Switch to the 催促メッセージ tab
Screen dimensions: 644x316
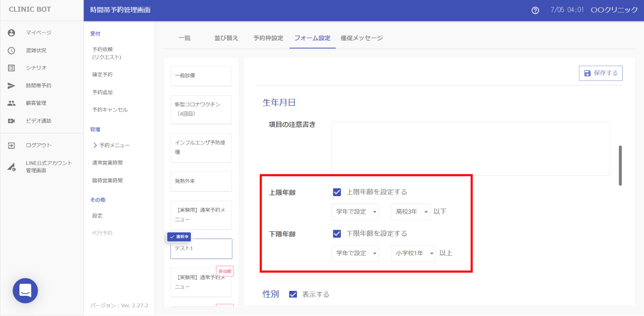tap(361, 38)
